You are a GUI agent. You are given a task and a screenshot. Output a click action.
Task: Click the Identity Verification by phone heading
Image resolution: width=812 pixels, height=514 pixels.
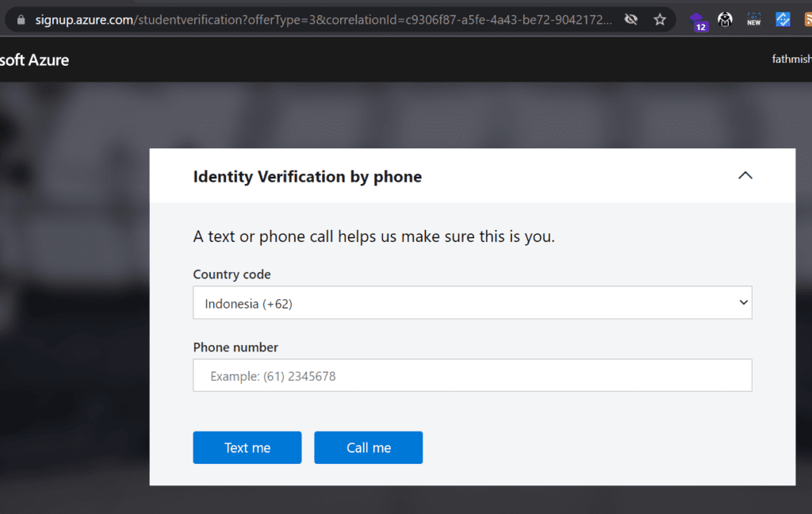308,176
